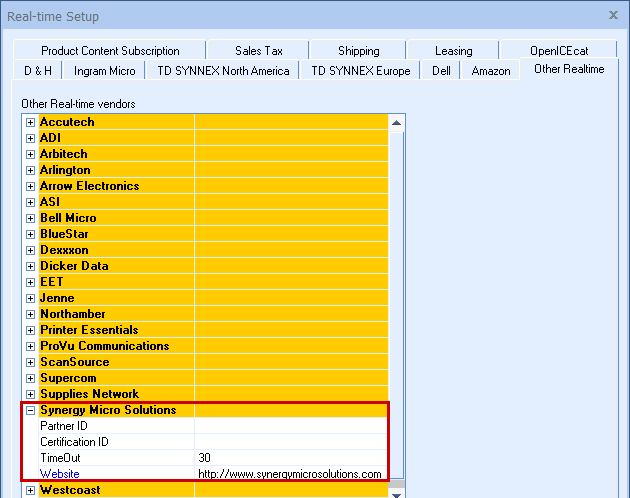Select the Bell Micro vendor row
This screenshot has width=630, height=498.
click(x=68, y=218)
